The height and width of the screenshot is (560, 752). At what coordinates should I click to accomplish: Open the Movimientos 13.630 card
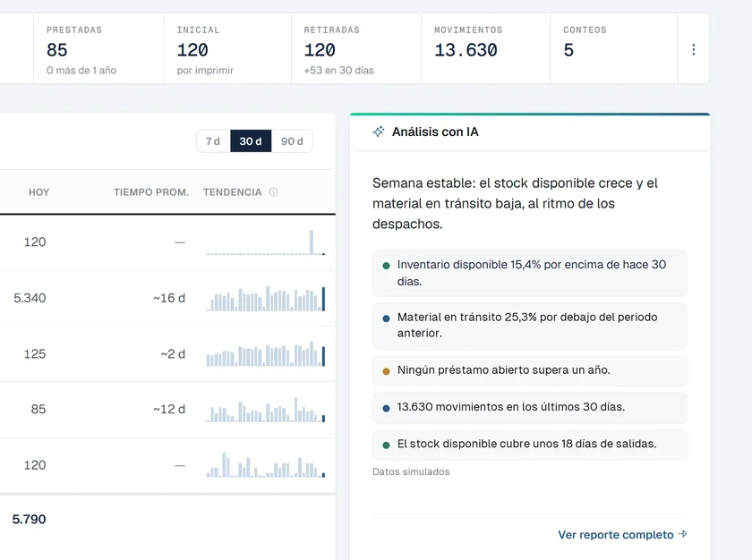[x=486, y=49]
